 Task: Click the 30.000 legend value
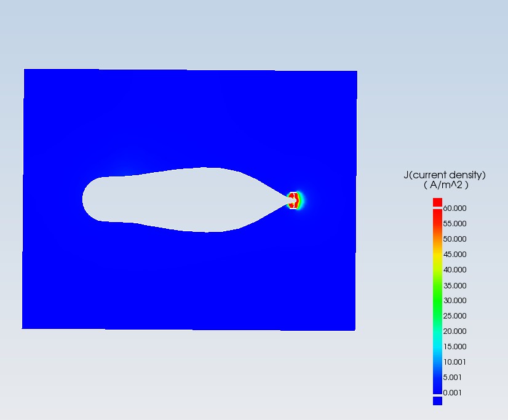454,301
